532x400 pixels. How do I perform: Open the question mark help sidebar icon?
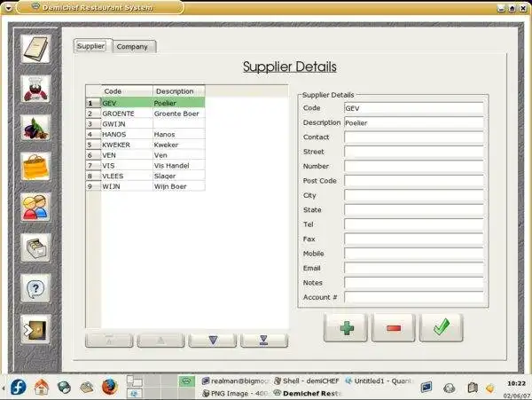[x=35, y=288]
